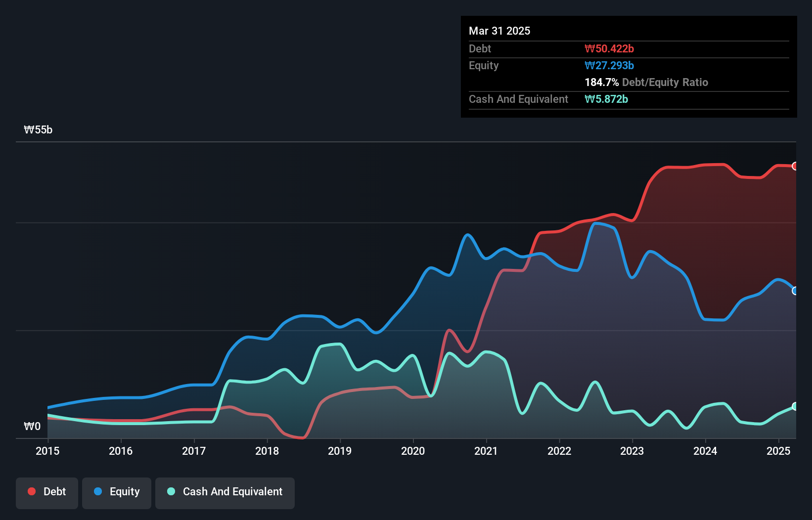Toggle visibility of the Debt series
812x520 pixels.
pyautogui.click(x=47, y=492)
